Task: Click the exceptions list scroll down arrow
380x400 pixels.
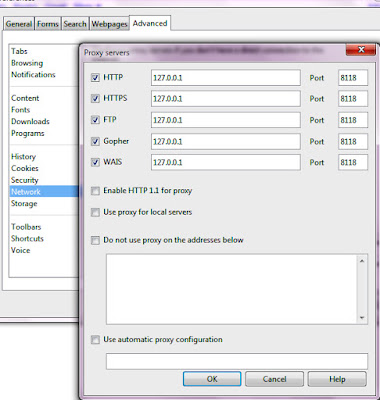Action: 362,318
